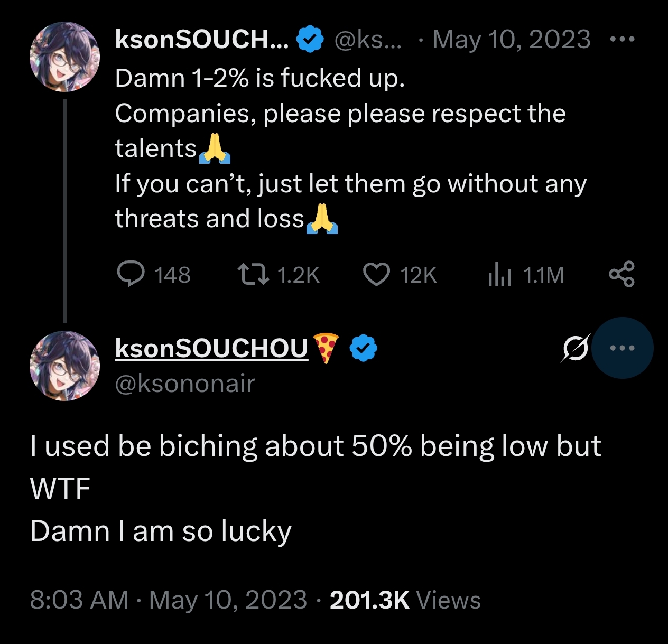Screen dimensions: 668x644
Task: Click the 8:03 AM timestamp
Action: coord(79,600)
